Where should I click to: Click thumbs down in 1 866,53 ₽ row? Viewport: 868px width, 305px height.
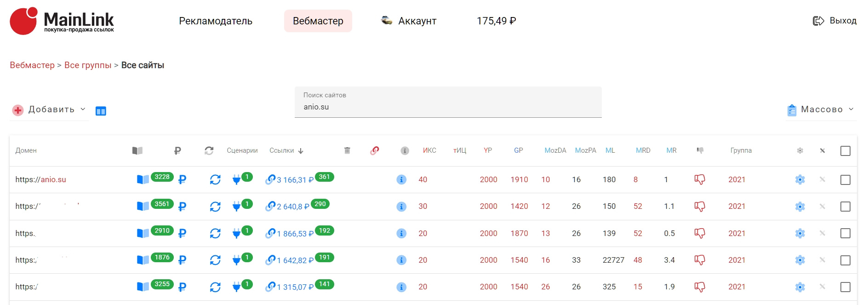click(700, 233)
